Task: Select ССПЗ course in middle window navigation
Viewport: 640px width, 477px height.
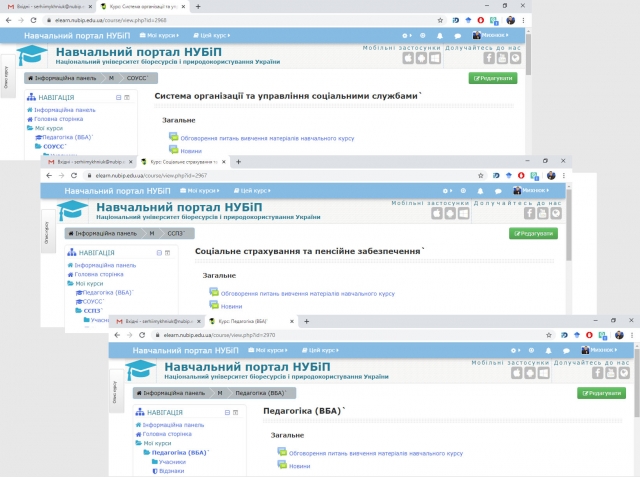Action: click(93, 311)
